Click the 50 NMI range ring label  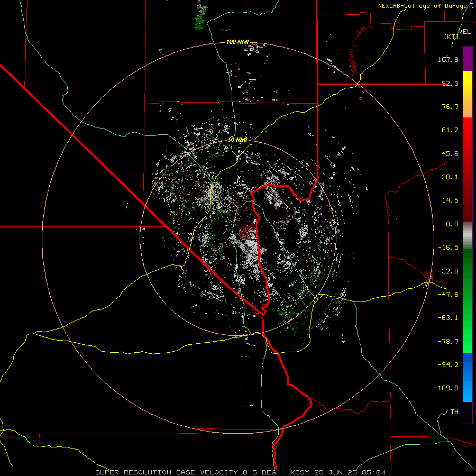237,140
